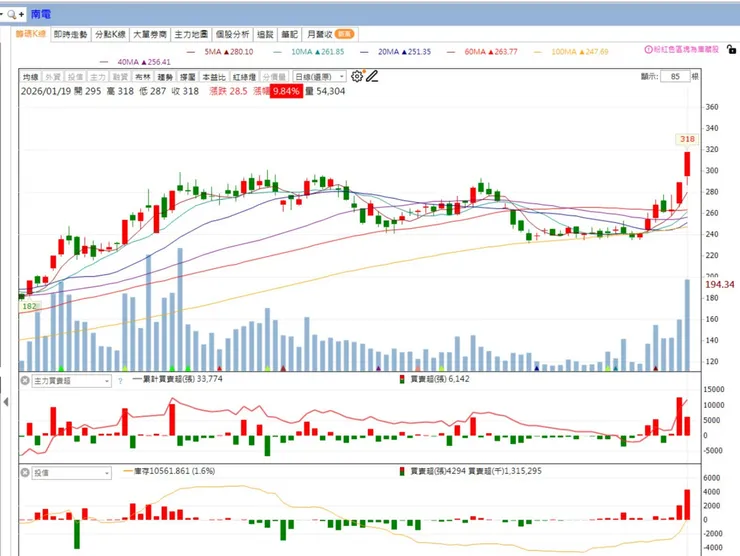Collapse the left panel with the arrow
Screen dimensions: 740x556
tap(6, 402)
